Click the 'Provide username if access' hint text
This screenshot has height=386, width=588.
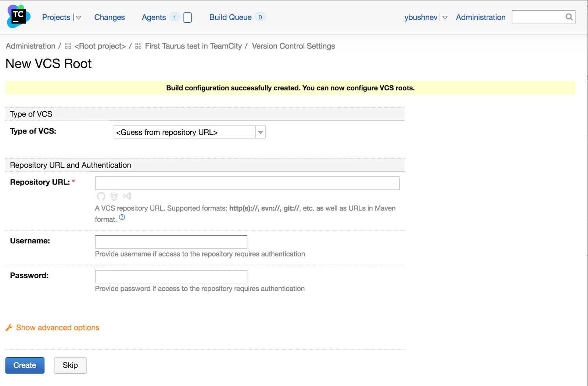200,254
